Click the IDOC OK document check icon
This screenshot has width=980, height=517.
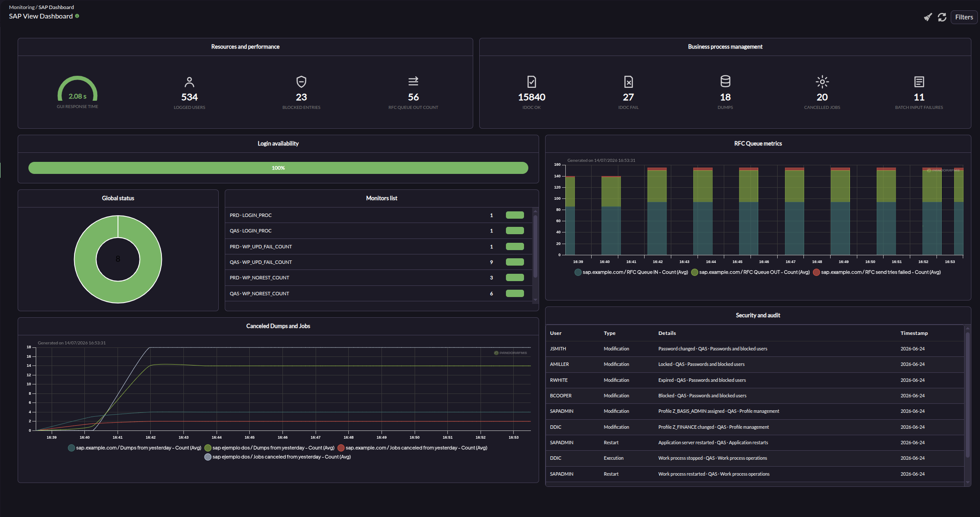click(x=532, y=82)
